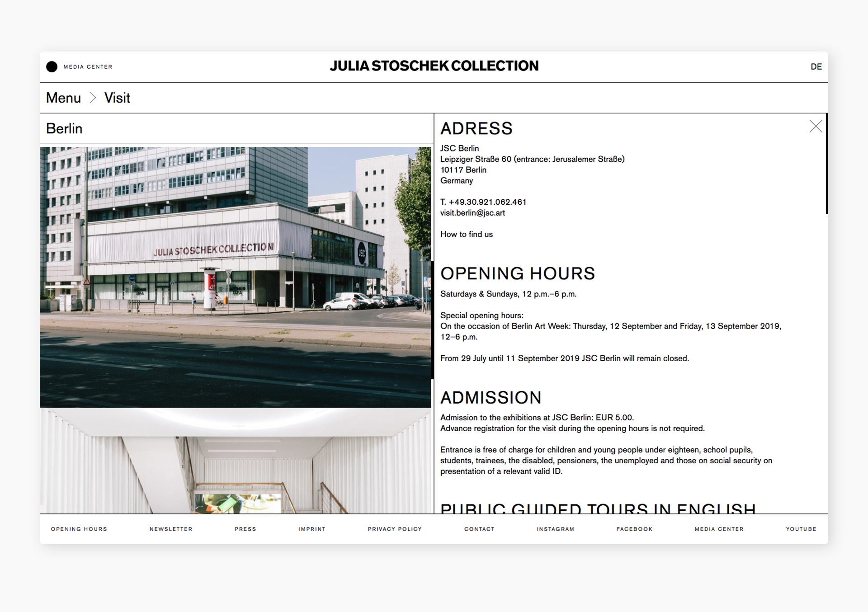The height and width of the screenshot is (612, 868).
Task: Open the How to find us link
Action: point(467,234)
